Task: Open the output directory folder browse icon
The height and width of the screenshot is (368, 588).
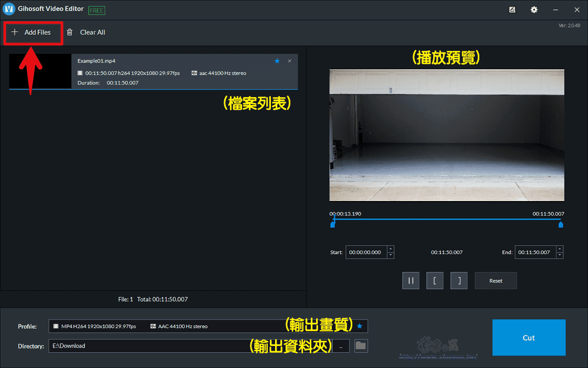Action: coord(361,345)
